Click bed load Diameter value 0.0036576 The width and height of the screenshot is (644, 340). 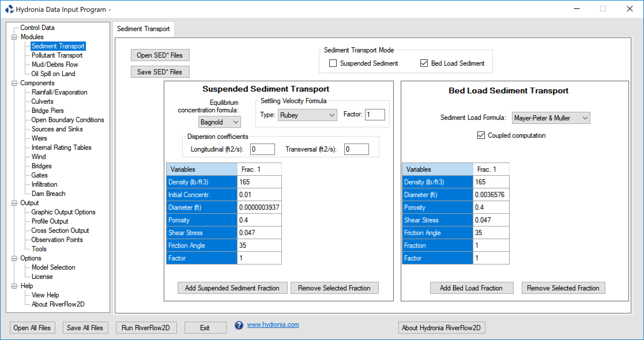pyautogui.click(x=491, y=195)
